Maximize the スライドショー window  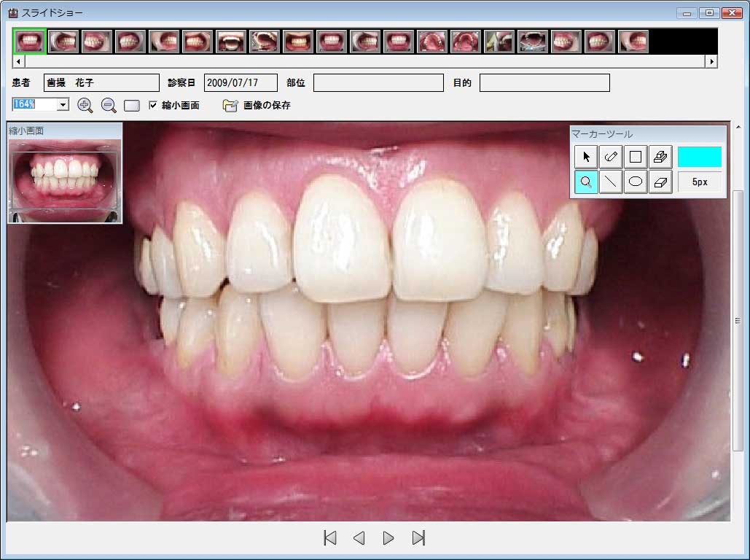[709, 13]
